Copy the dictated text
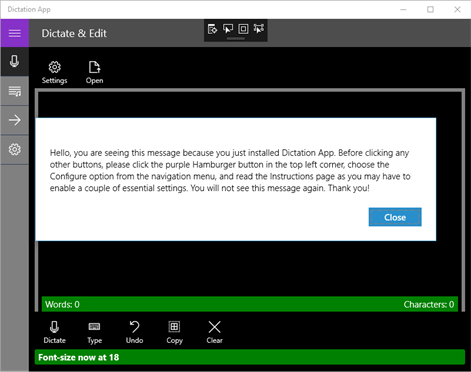 (174, 332)
